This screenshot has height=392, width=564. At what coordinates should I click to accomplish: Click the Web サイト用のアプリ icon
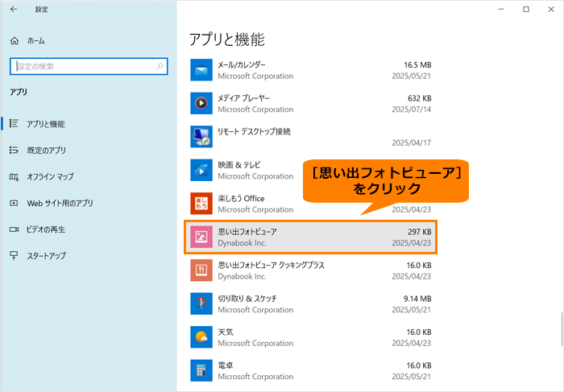click(14, 203)
